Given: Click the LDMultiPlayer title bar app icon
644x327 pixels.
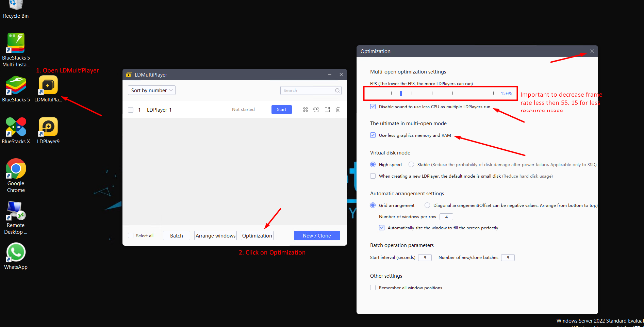Looking at the screenshot, I should point(129,75).
